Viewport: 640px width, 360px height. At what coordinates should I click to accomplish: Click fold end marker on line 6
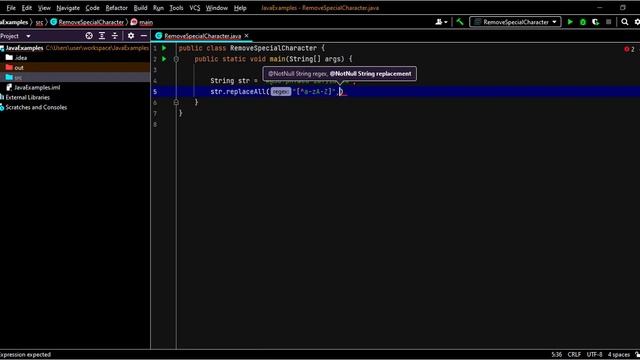click(x=176, y=102)
